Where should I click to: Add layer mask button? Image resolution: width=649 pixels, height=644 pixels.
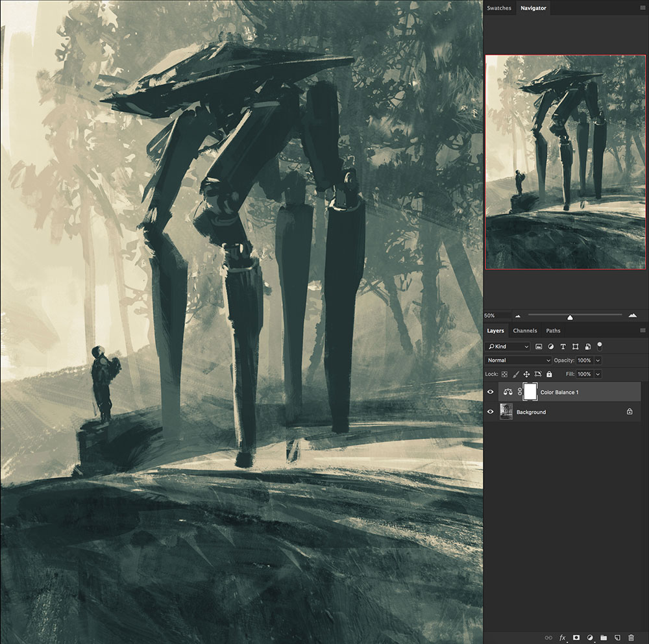point(576,638)
